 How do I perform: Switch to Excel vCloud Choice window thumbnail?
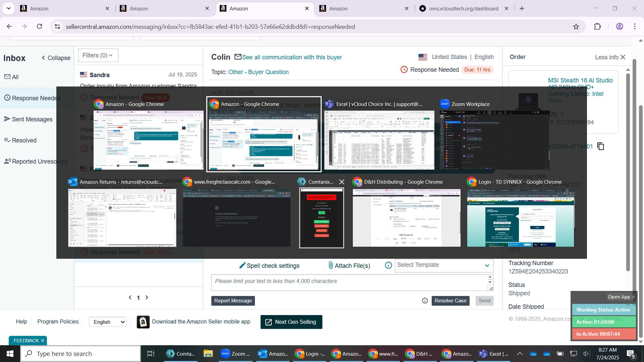click(x=379, y=135)
